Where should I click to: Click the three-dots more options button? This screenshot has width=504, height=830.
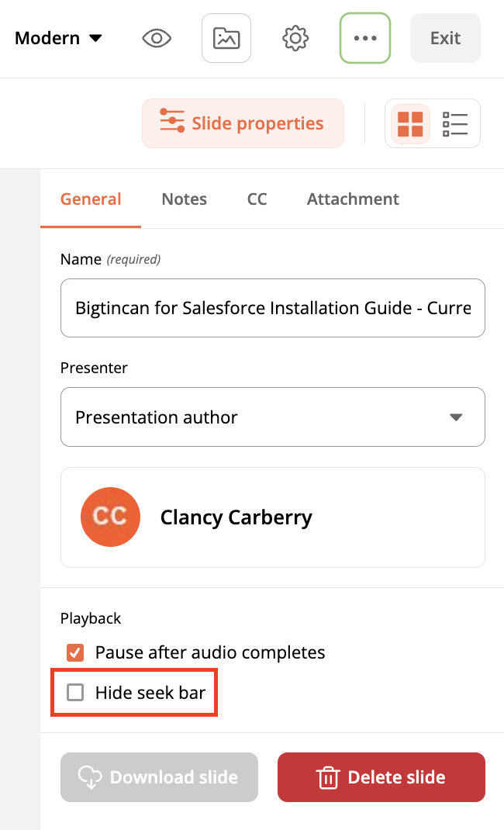(x=365, y=38)
